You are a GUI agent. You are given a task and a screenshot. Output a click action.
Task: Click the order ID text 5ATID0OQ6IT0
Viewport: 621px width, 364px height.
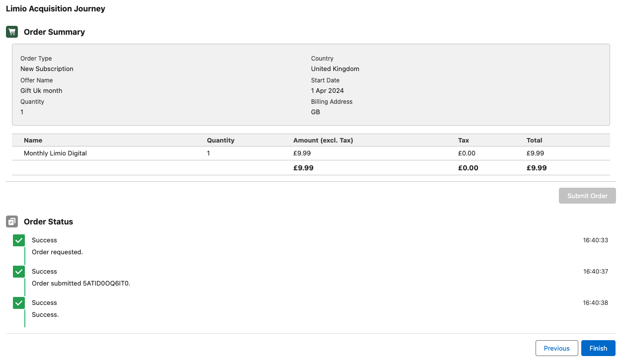pos(106,284)
